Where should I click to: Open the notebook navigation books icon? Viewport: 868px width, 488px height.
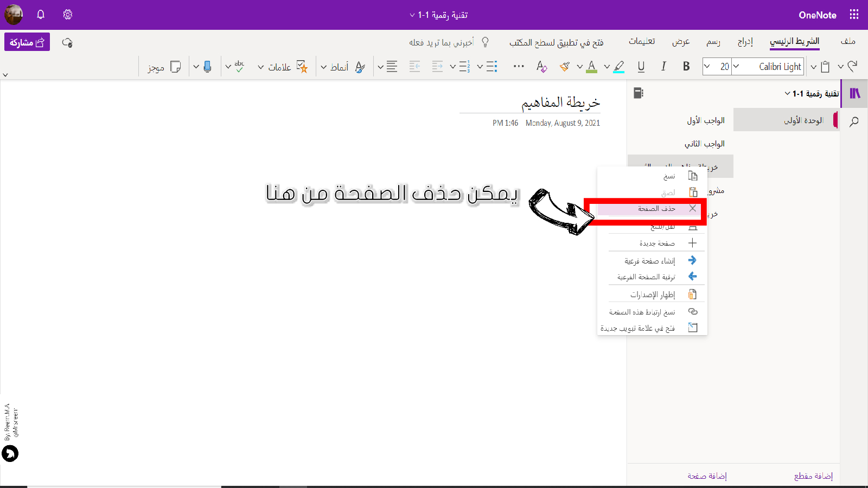tap(855, 93)
